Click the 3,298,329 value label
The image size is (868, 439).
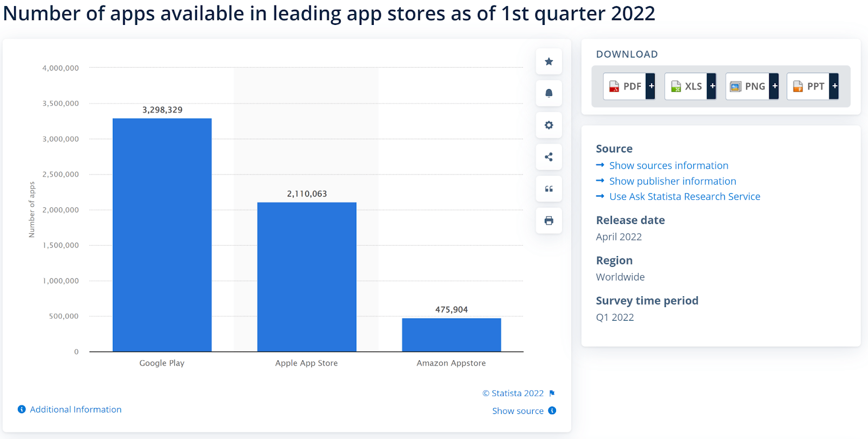coord(162,110)
